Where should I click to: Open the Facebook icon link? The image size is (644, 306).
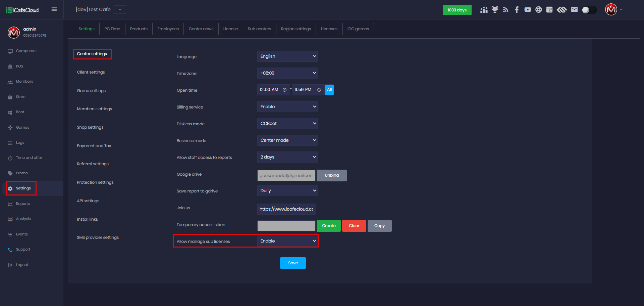tap(517, 10)
